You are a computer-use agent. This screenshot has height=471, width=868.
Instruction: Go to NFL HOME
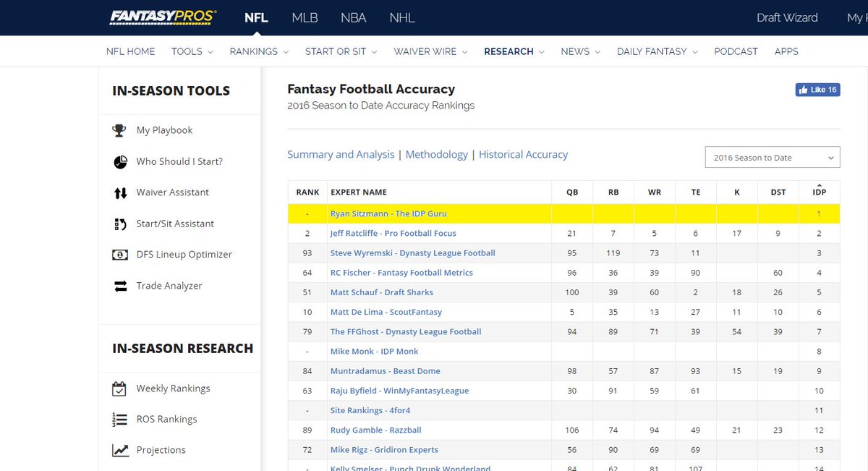pyautogui.click(x=130, y=51)
